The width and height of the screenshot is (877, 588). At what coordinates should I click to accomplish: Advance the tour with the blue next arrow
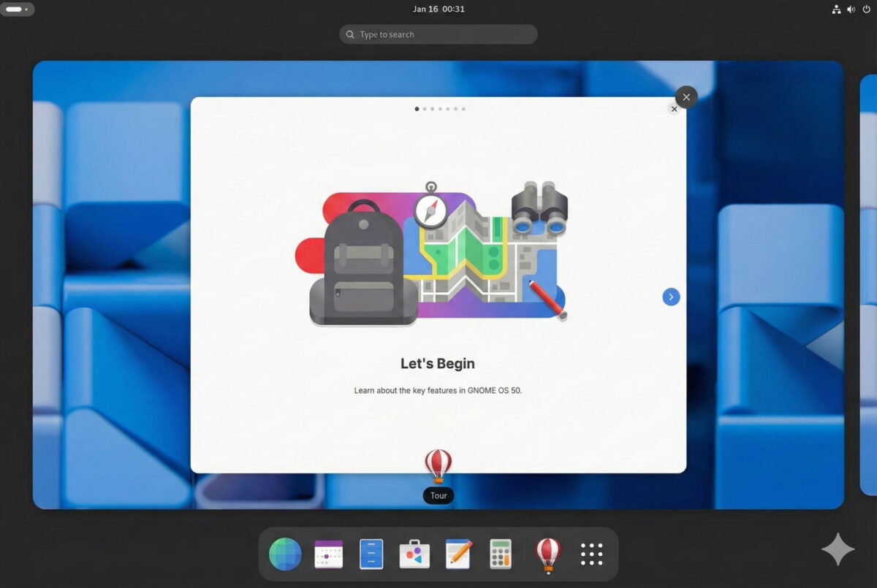[670, 297]
